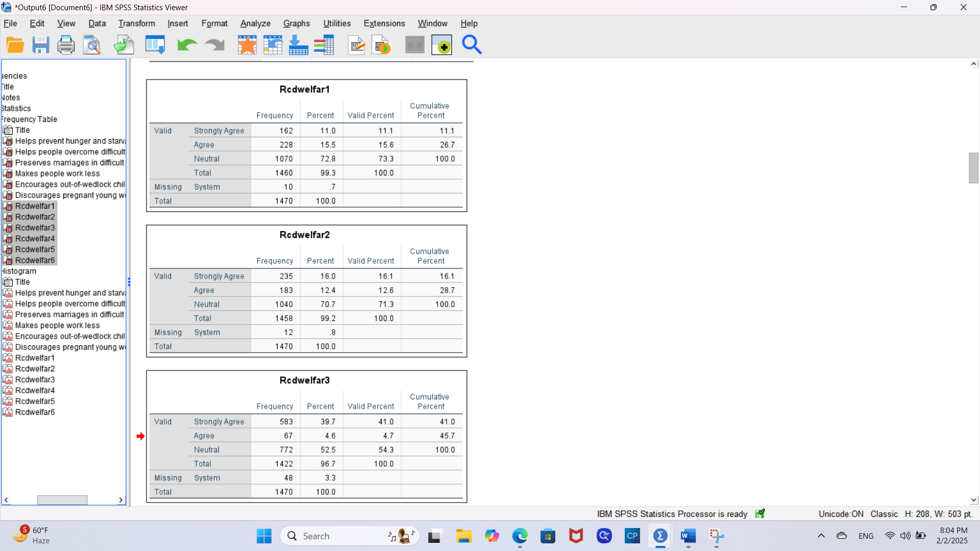Viewport: 980px width, 551px height.
Task: Open Print Preview of the output
Action: [x=92, y=44]
